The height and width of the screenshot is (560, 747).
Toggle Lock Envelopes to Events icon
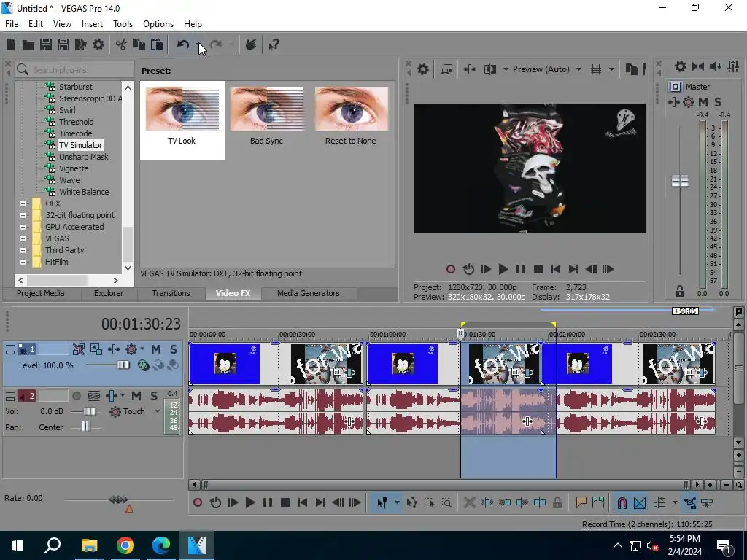[690, 502]
